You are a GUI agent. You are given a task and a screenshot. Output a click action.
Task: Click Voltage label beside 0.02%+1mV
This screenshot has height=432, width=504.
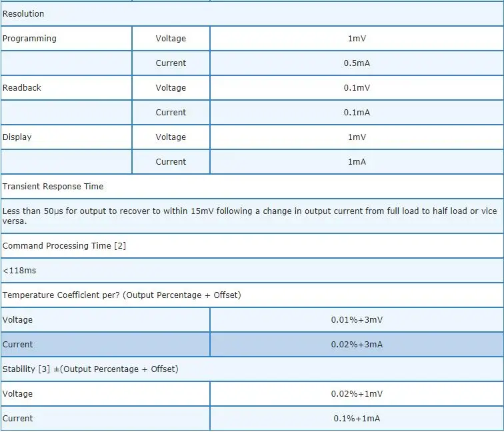(18, 394)
